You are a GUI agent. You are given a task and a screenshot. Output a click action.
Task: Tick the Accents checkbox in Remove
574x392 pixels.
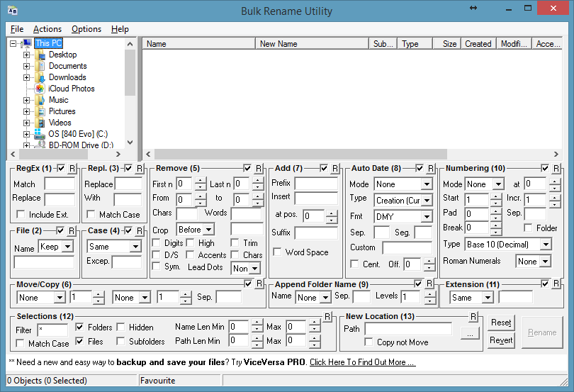[x=190, y=254]
